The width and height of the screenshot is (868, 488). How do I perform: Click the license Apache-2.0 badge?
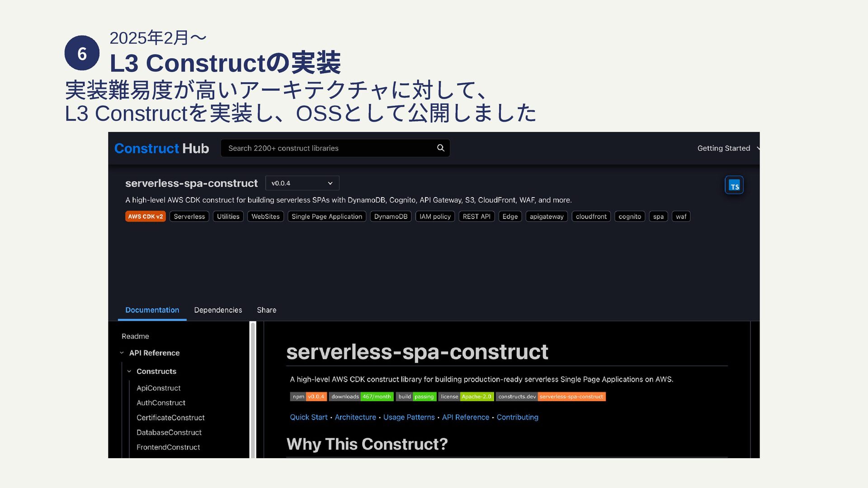click(x=466, y=397)
